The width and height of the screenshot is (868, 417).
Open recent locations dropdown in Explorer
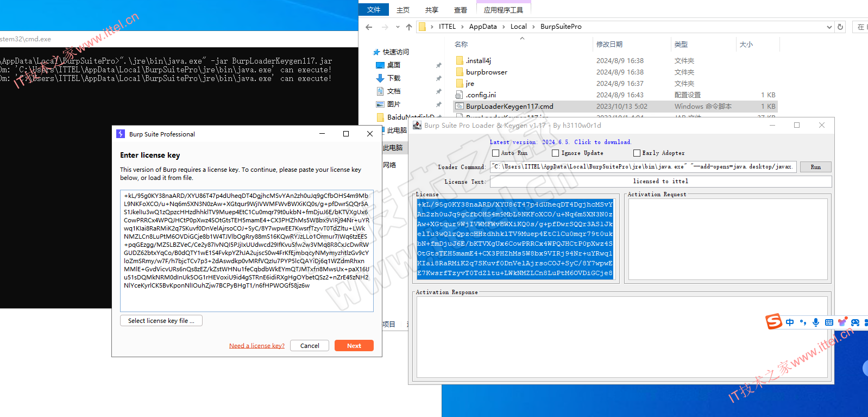(398, 27)
